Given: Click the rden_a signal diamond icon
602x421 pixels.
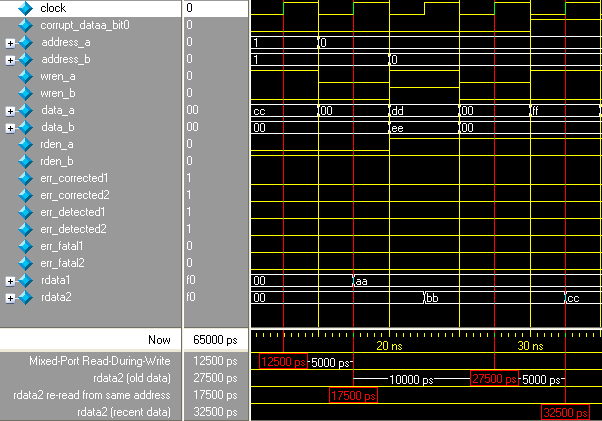Looking at the screenshot, I should [26, 144].
